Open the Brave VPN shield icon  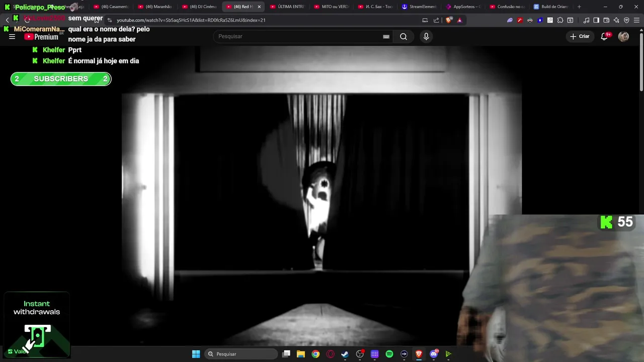pyautogui.click(x=626, y=20)
